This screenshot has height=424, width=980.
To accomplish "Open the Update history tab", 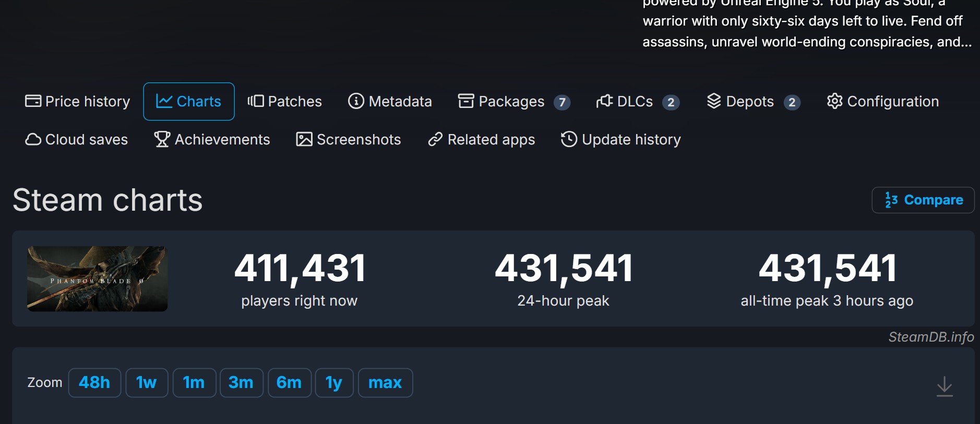I will [621, 139].
